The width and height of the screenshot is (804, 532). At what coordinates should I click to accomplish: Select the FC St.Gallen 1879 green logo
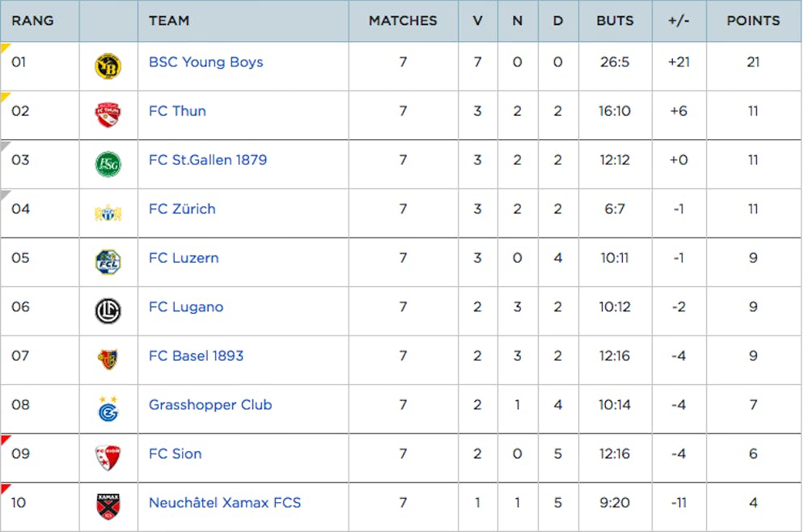[x=108, y=164]
